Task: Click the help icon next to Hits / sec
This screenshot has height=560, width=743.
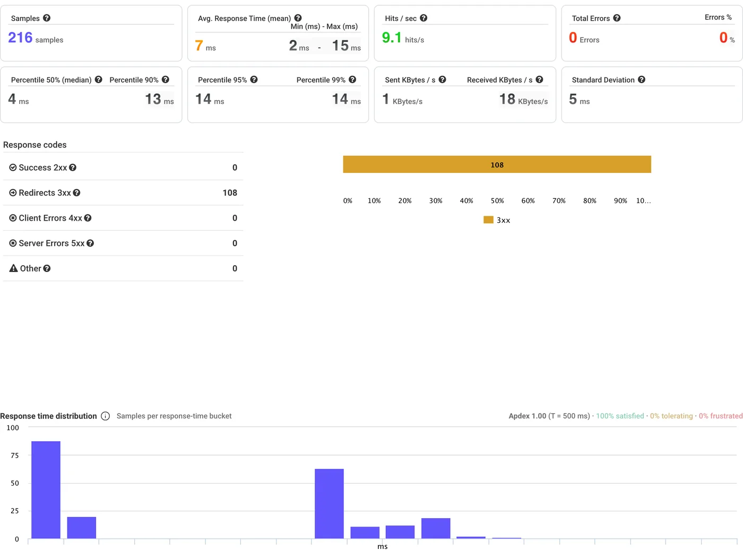Action: point(424,18)
